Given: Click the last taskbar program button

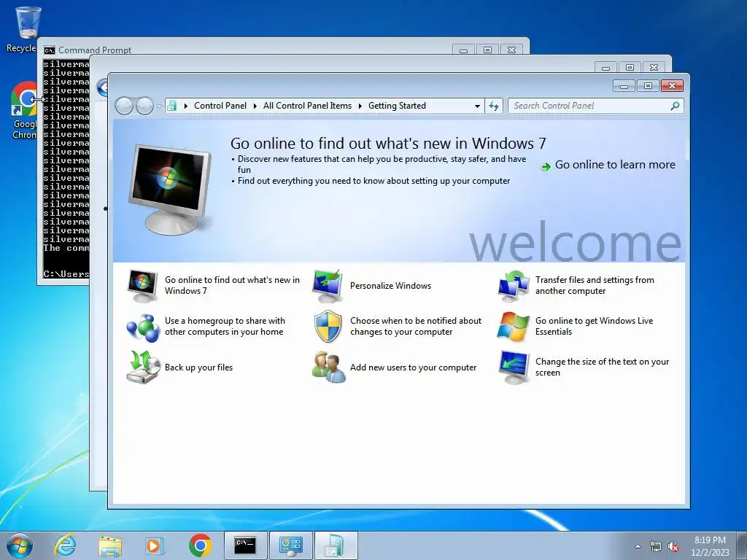Looking at the screenshot, I should (336, 545).
